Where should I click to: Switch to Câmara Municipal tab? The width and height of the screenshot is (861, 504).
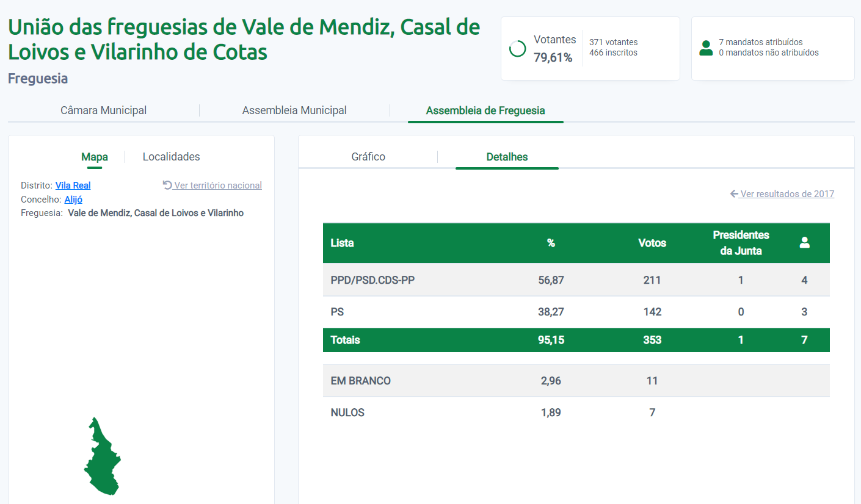(103, 110)
